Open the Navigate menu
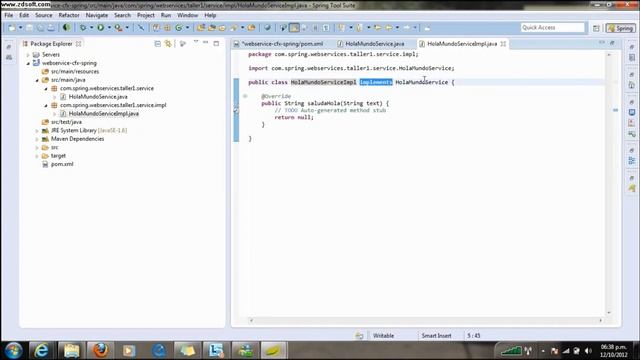640x360 pixels. tap(97, 15)
